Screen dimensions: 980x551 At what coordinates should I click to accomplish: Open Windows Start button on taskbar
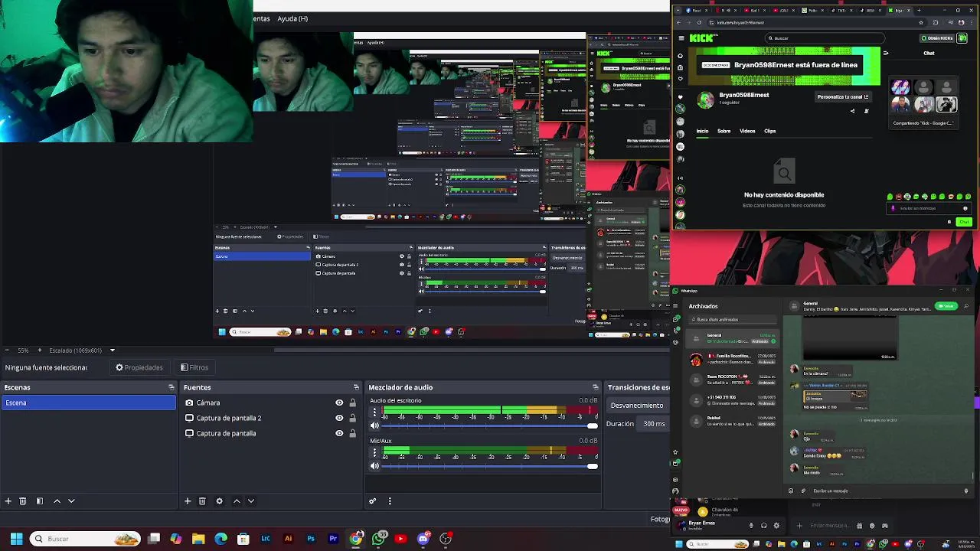tap(16, 539)
